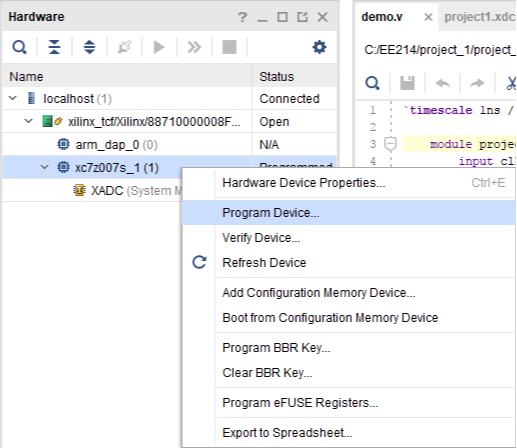Screen dimensions: 517x448
Task: Choose Refresh Device from context menu
Action: click(349, 263)
